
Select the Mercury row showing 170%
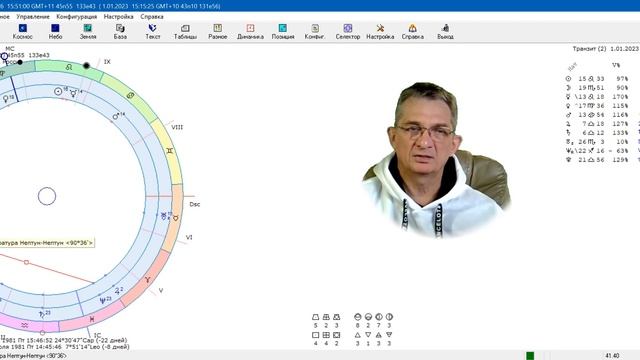tap(597, 97)
